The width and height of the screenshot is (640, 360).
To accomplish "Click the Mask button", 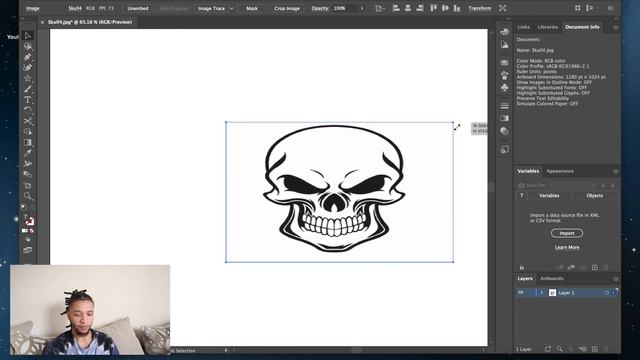I will (252, 8).
